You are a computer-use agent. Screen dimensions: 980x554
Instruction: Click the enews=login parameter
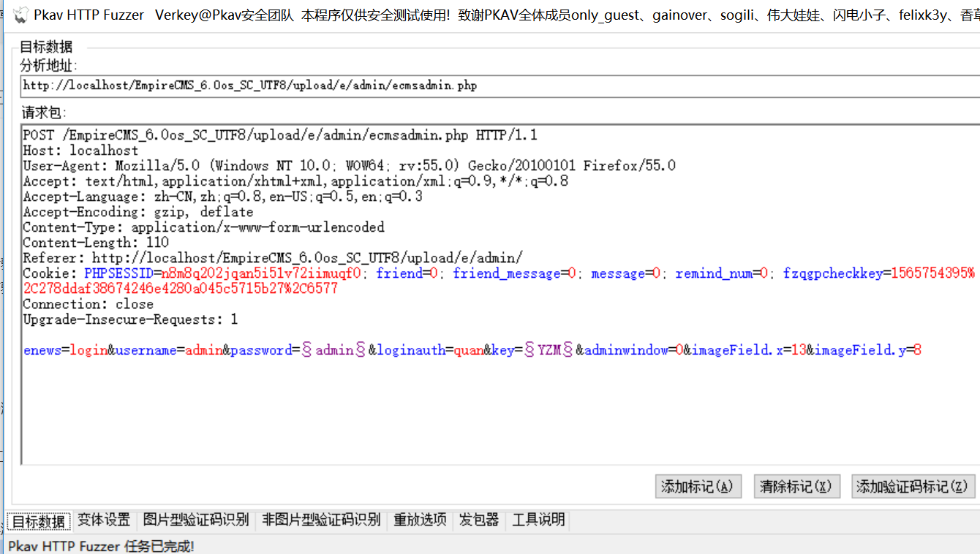[x=66, y=350]
